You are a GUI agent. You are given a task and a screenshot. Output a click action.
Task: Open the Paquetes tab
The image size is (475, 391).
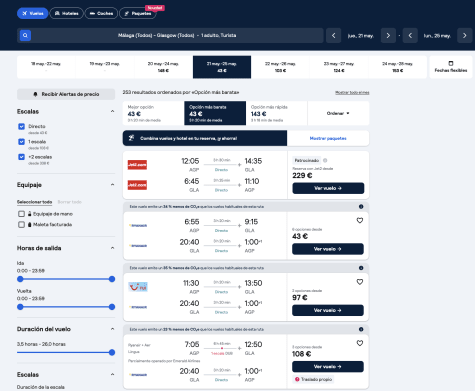[138, 13]
